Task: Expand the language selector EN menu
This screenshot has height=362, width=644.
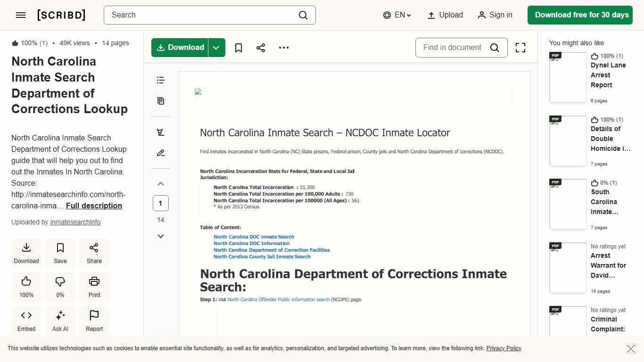Action: click(397, 15)
